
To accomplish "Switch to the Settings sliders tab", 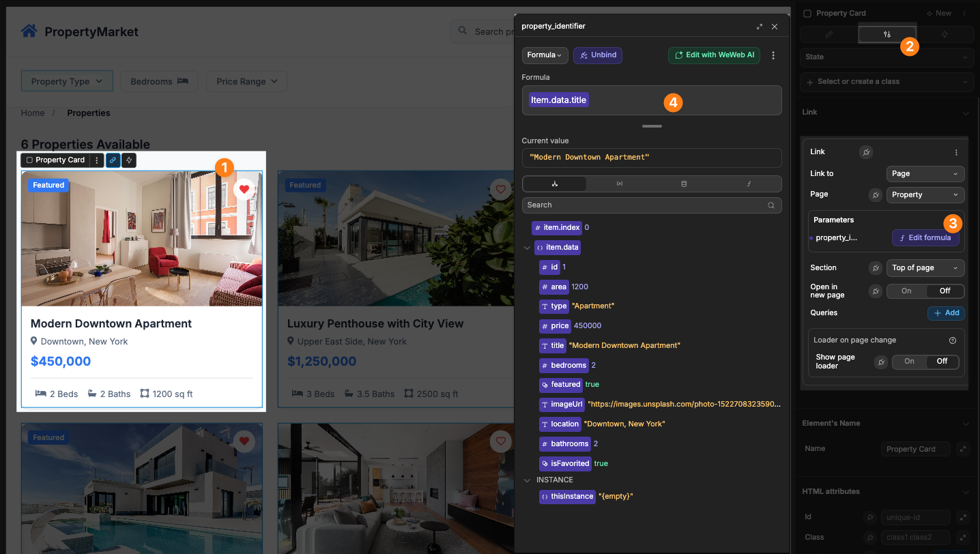I will tap(887, 34).
